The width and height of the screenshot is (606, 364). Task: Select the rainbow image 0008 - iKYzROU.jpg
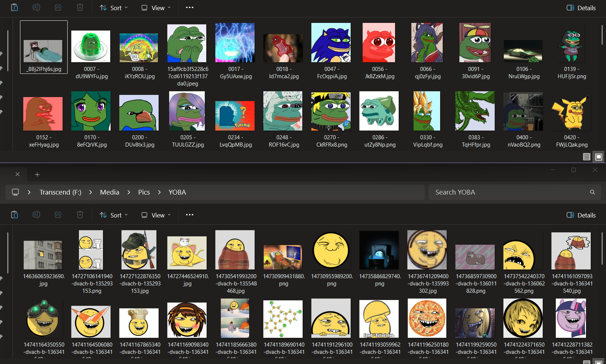(139, 48)
